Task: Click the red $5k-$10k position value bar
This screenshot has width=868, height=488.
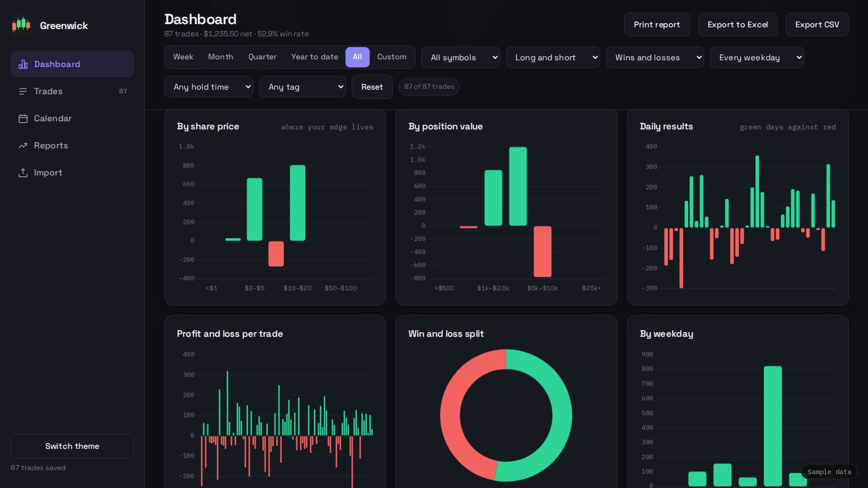Action: 542,251
